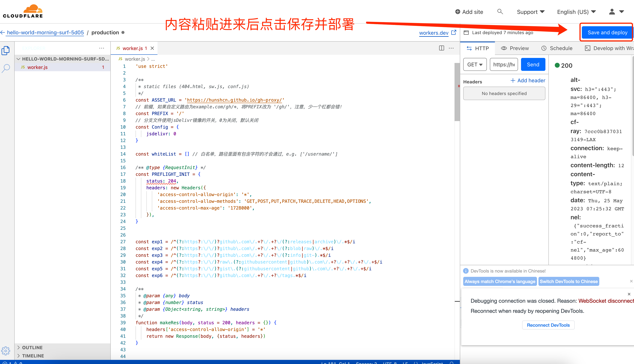634x364 pixels.
Task: Click Reconnect DevTools
Action: [x=548, y=325]
